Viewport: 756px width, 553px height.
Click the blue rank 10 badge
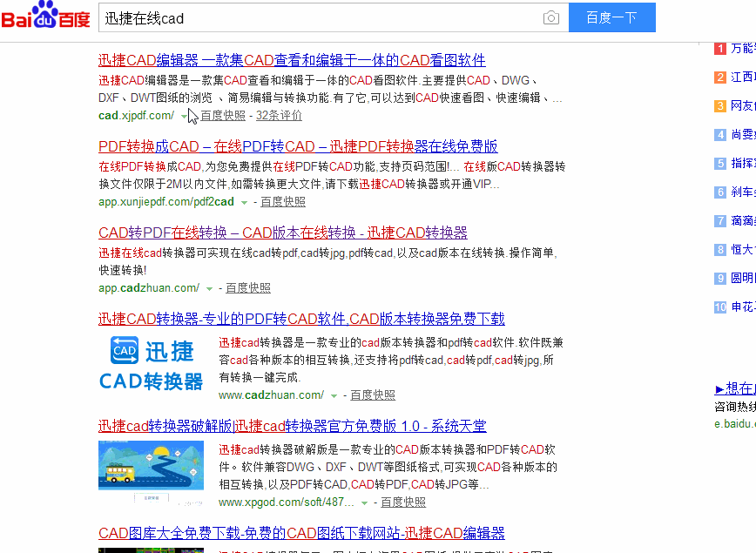[720, 307]
